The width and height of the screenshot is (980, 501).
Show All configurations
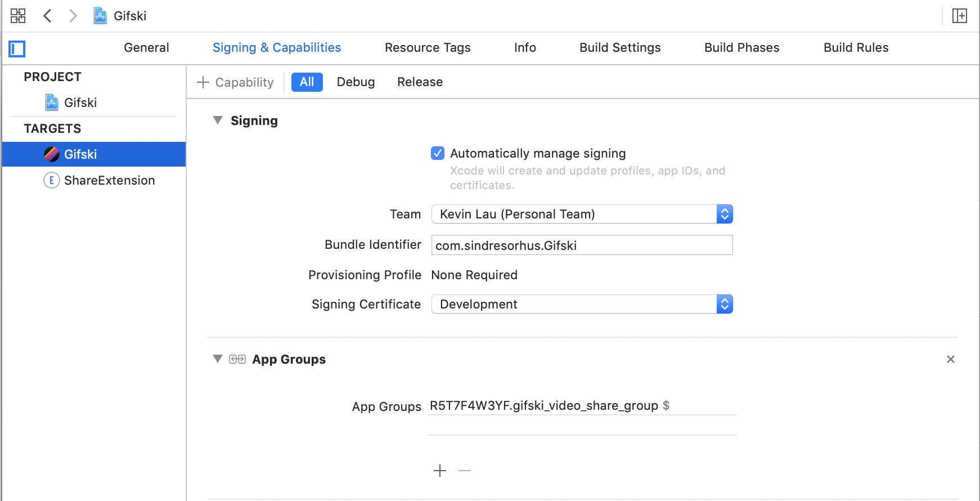click(x=307, y=82)
